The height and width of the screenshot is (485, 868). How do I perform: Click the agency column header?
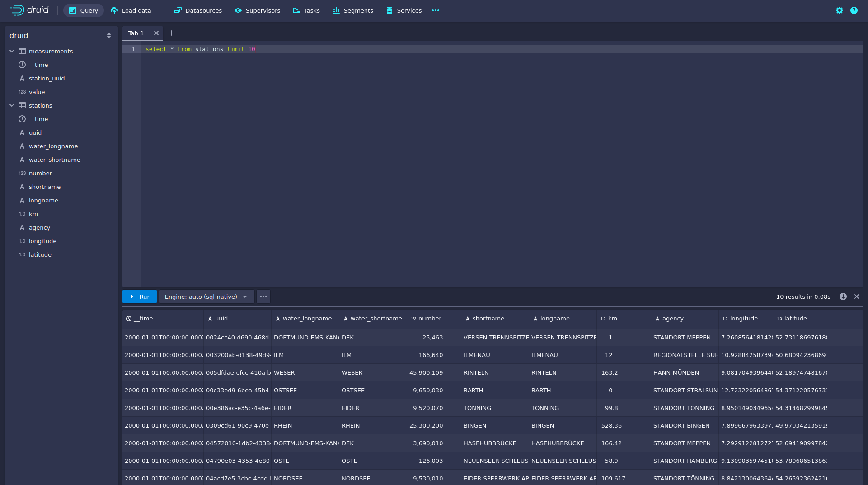(x=672, y=319)
